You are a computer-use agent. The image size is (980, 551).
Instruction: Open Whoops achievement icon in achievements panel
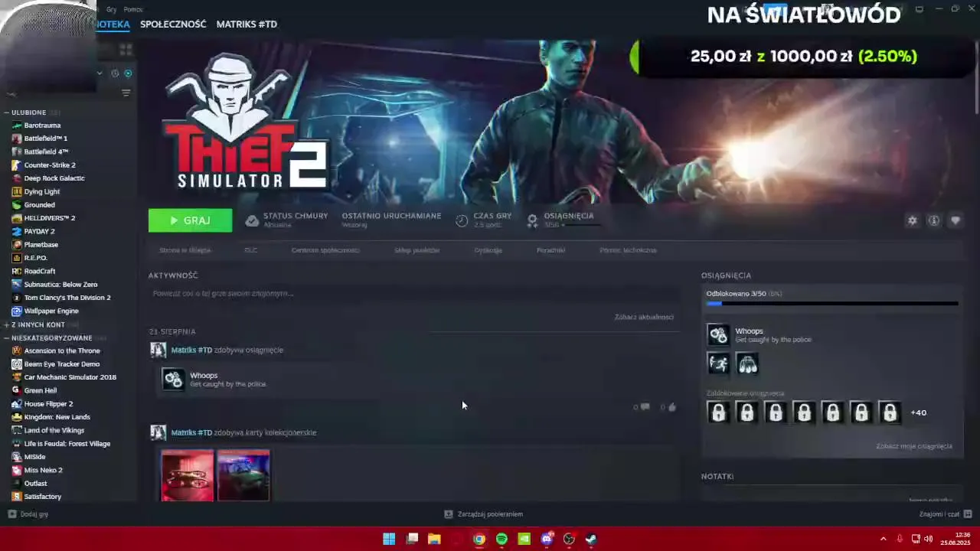718,335
